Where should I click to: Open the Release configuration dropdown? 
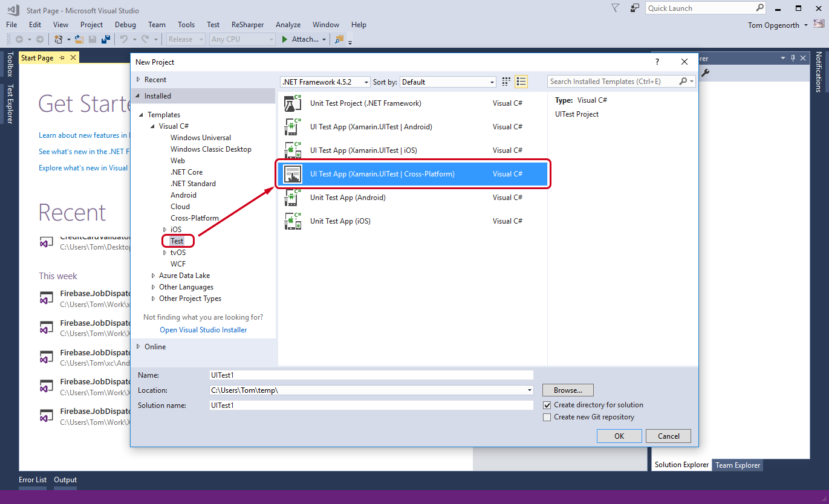point(186,39)
